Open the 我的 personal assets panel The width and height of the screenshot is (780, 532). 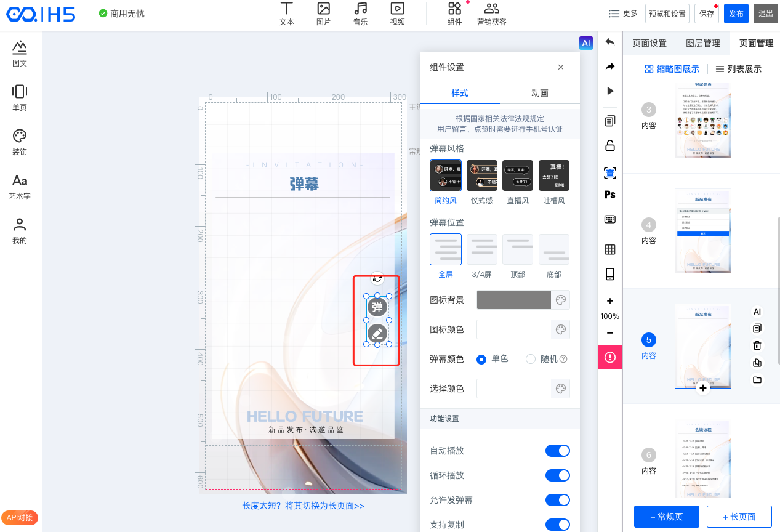tap(20, 232)
